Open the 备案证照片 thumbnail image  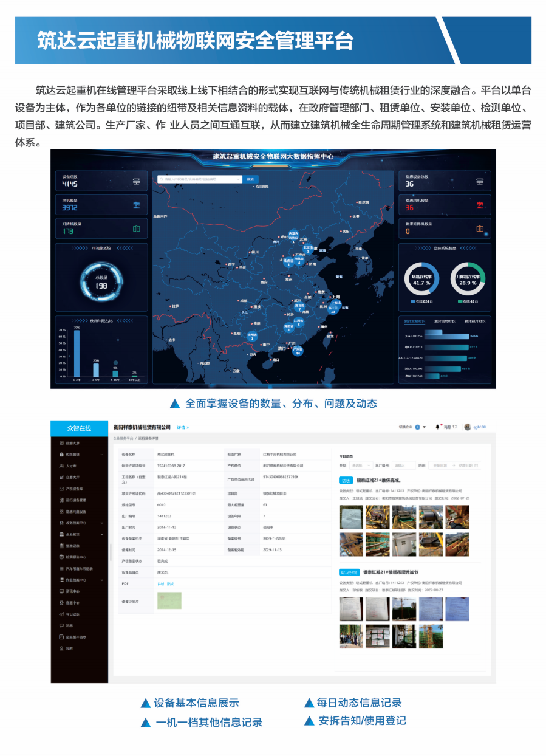pos(169,600)
